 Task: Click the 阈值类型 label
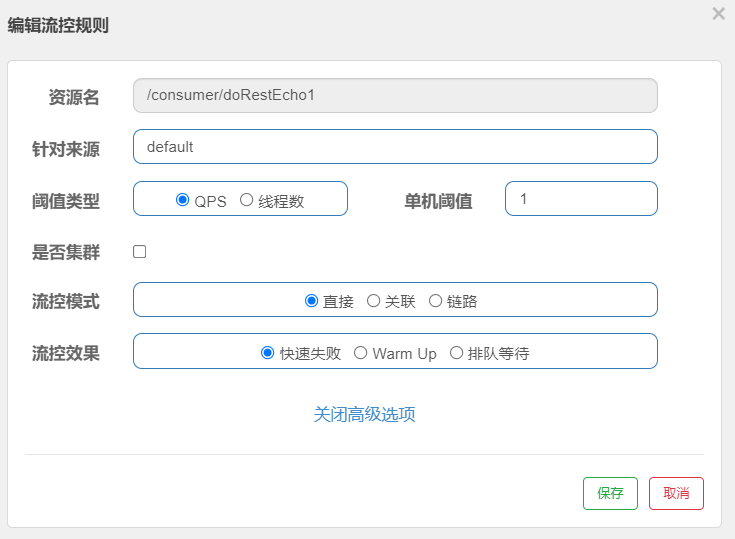66,201
